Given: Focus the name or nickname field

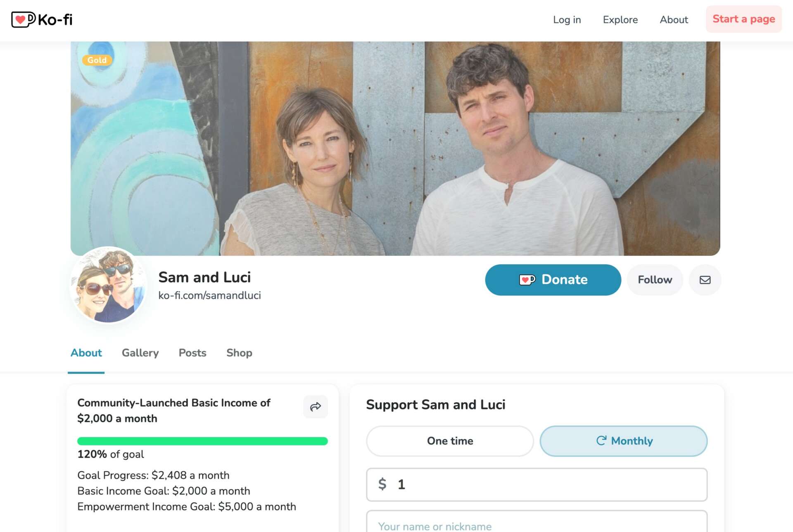Looking at the screenshot, I should point(537,525).
